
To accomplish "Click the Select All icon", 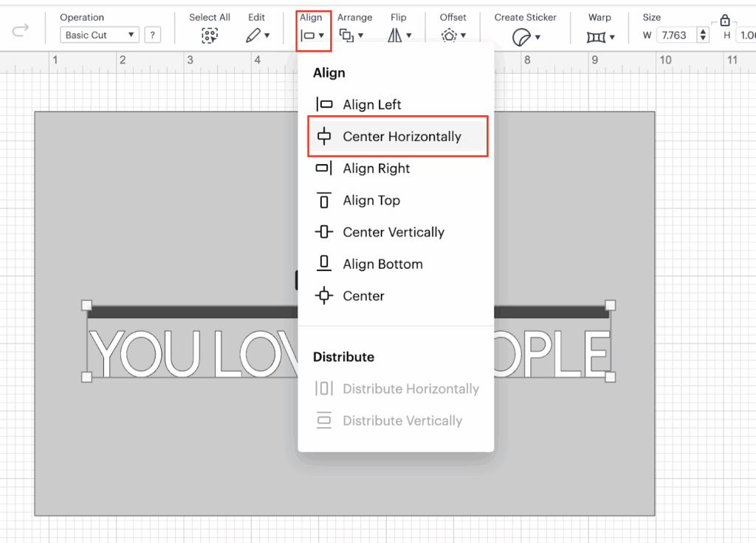I will point(210,35).
